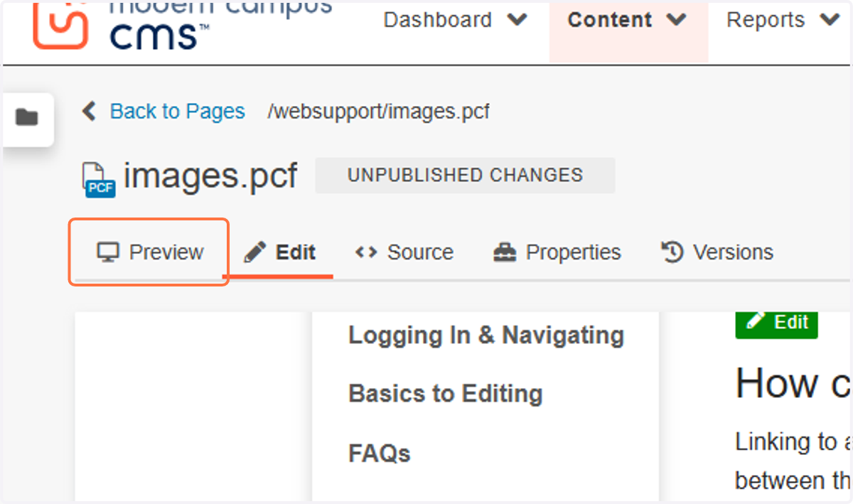The image size is (853, 504).
Task: Open the Dashboard dropdown menu
Action: (455, 20)
